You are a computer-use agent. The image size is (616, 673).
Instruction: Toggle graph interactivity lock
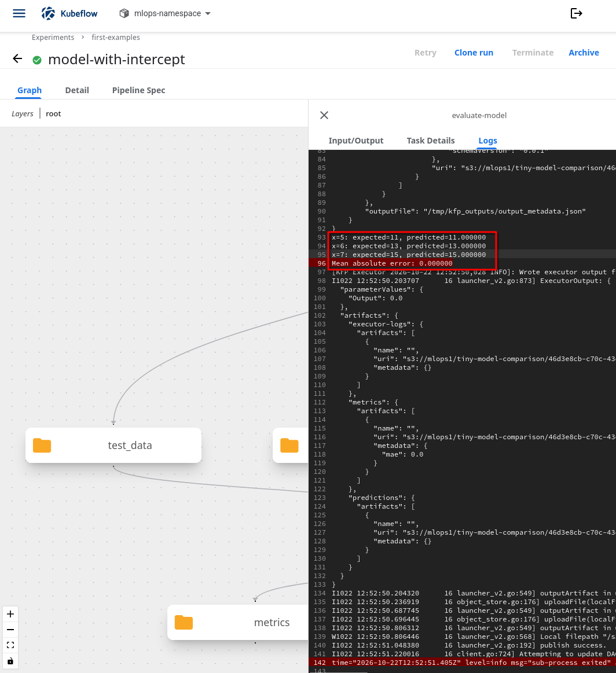point(10,661)
